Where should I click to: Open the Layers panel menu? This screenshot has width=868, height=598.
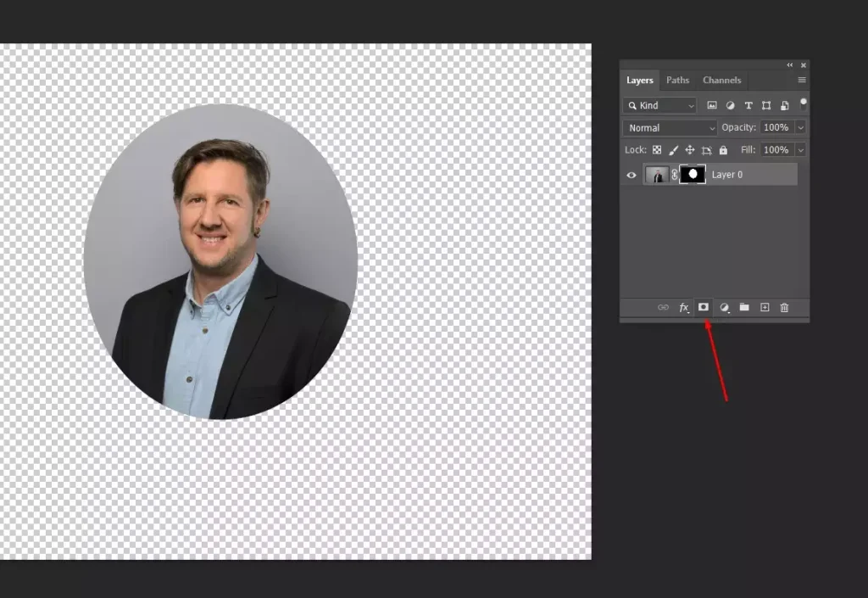[802, 79]
